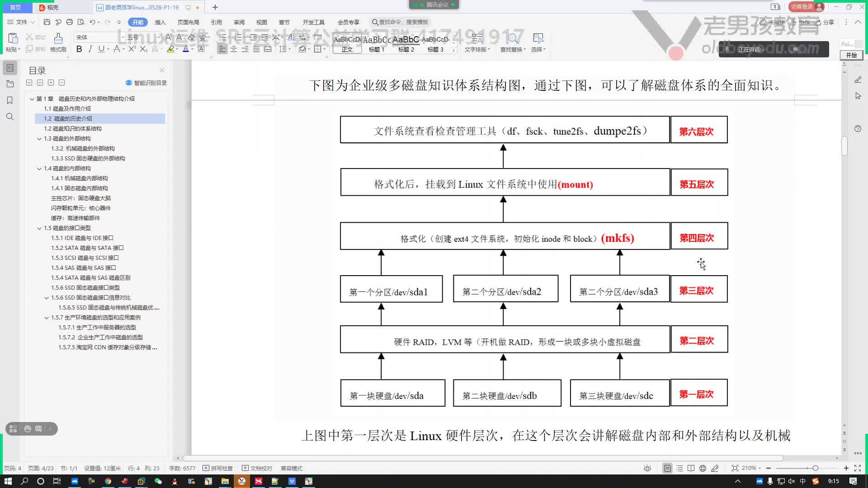Close the 目录 navigation pane
The image size is (868, 488).
[x=162, y=70]
